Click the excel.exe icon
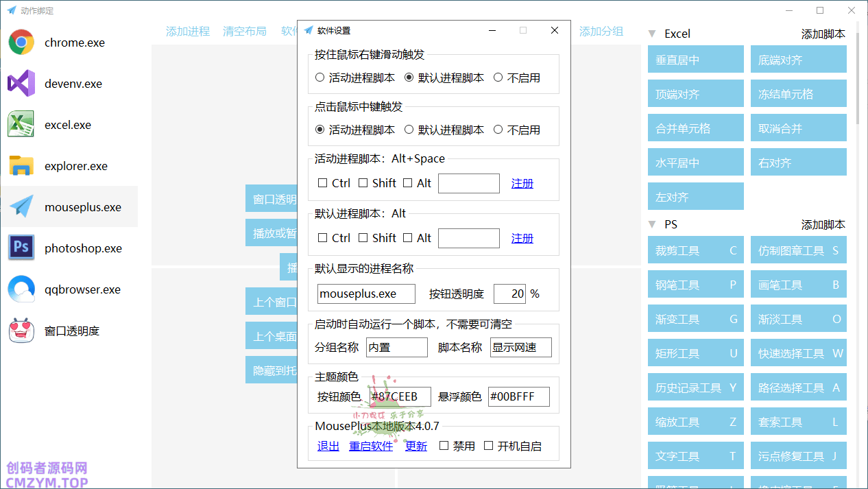The height and width of the screenshot is (489, 868). pos(21,125)
